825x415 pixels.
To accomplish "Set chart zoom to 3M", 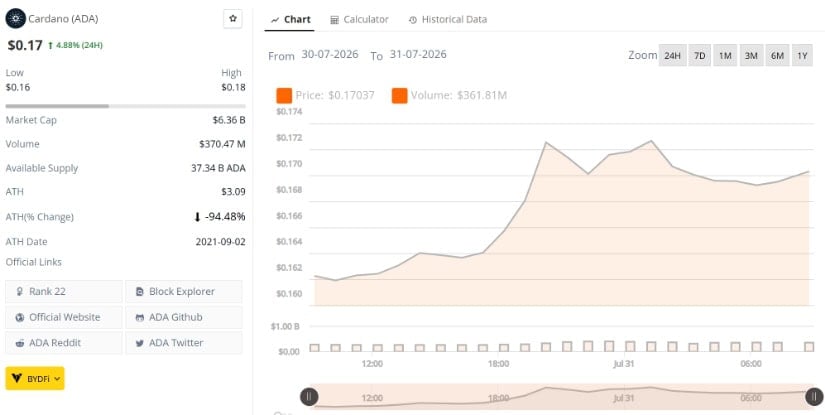I will pyautogui.click(x=751, y=55).
